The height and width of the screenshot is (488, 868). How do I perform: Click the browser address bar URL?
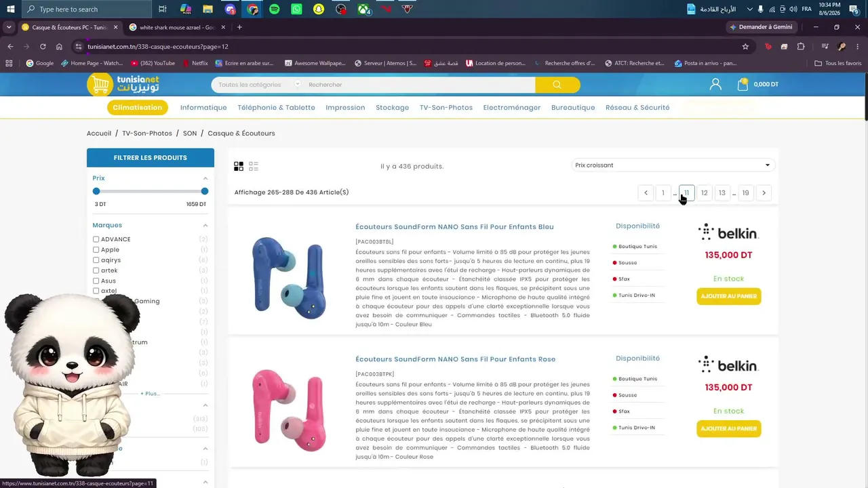(157, 47)
